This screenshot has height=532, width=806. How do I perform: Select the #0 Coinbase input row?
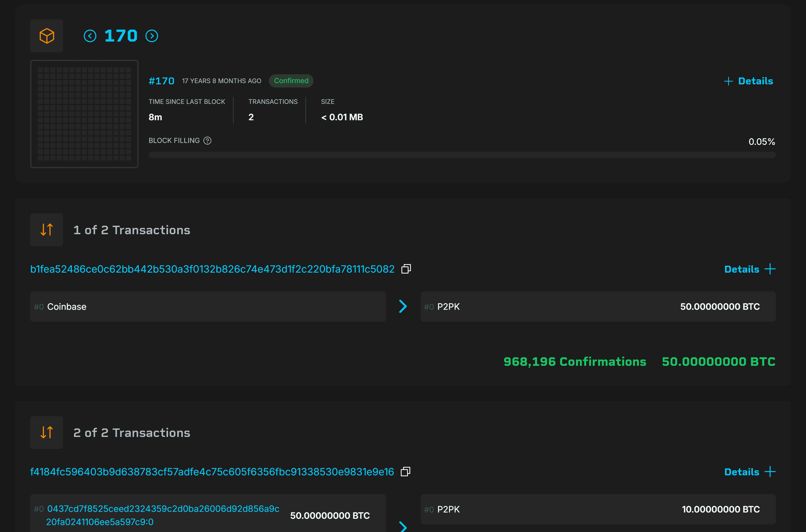pyautogui.click(x=208, y=307)
